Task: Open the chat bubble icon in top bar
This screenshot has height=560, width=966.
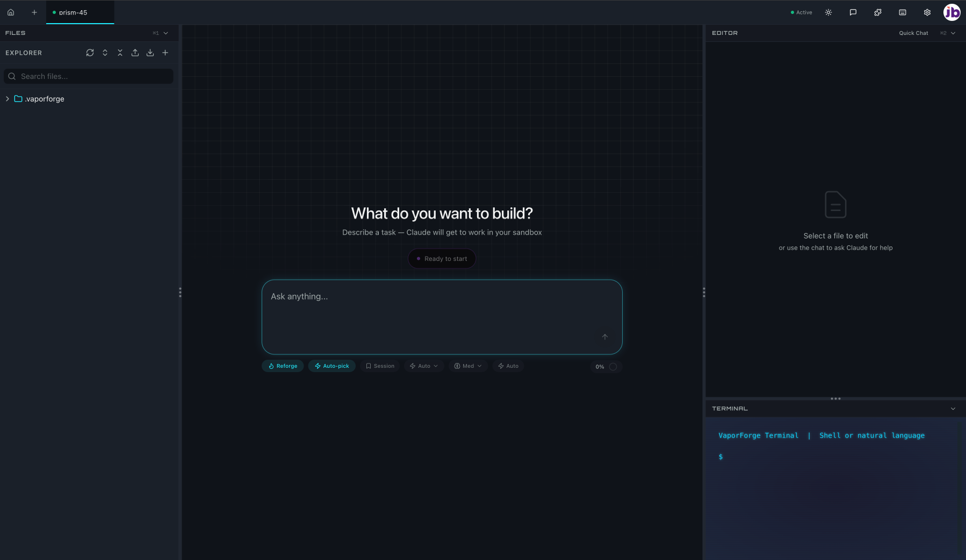Action: tap(854, 12)
